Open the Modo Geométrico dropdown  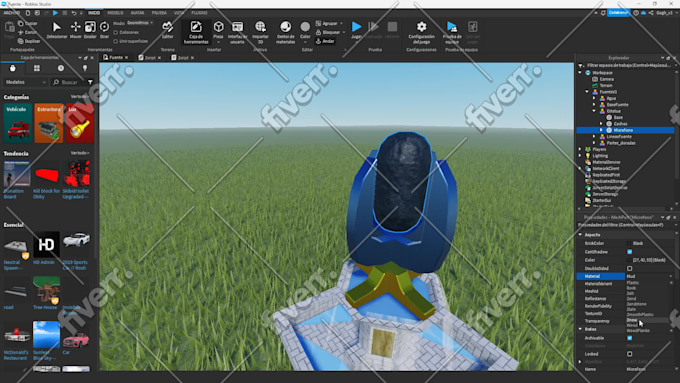click(140, 23)
